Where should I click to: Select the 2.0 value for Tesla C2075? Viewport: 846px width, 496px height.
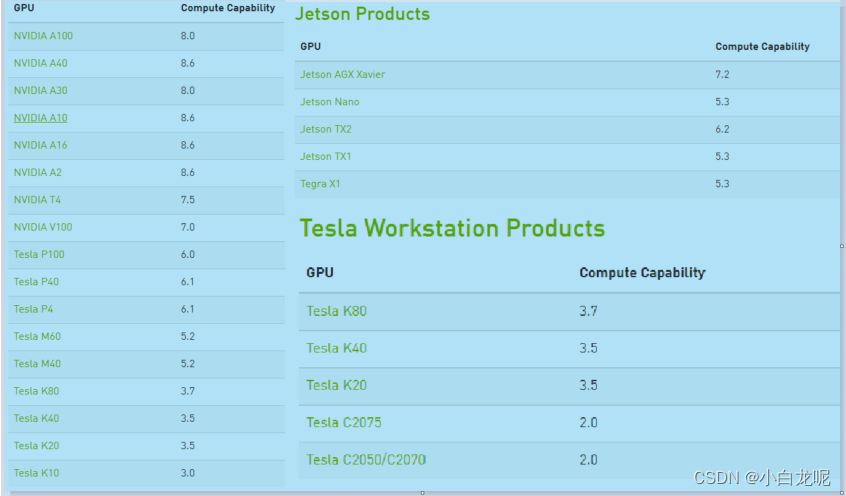(589, 423)
